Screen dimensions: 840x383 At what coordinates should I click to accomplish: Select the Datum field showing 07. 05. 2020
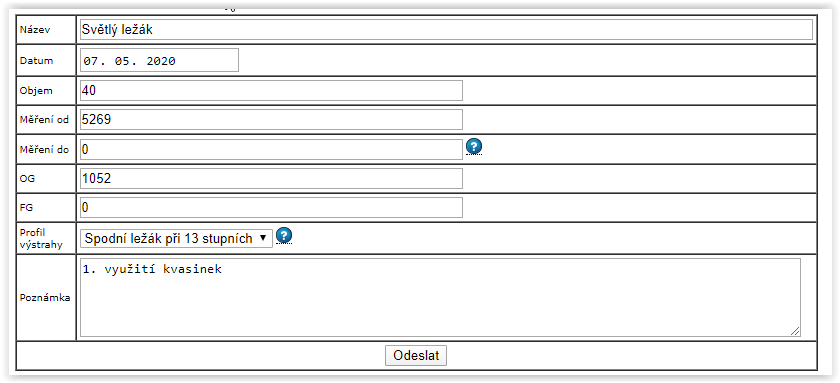pos(159,61)
